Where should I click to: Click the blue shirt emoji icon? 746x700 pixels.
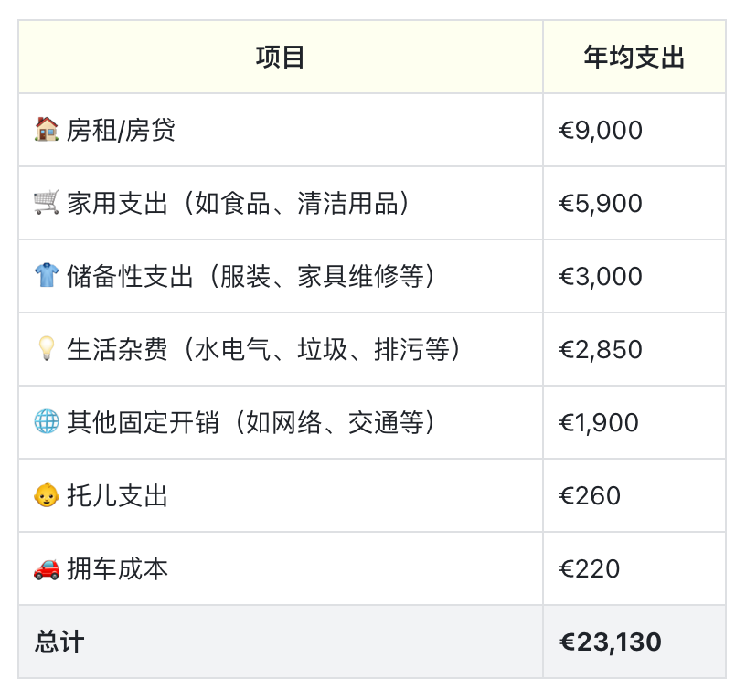pyautogui.click(x=47, y=276)
